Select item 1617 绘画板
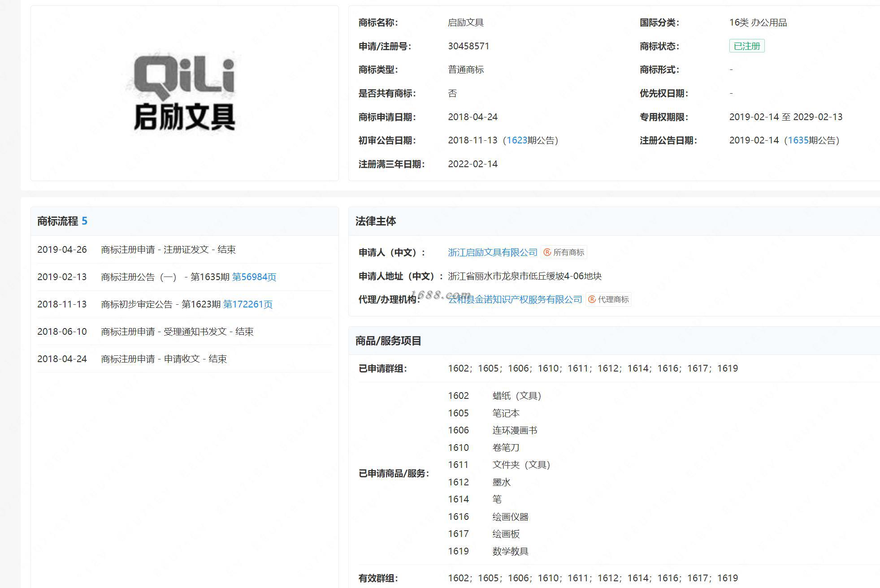Viewport: 880px width, 588px height. pyautogui.click(x=484, y=534)
